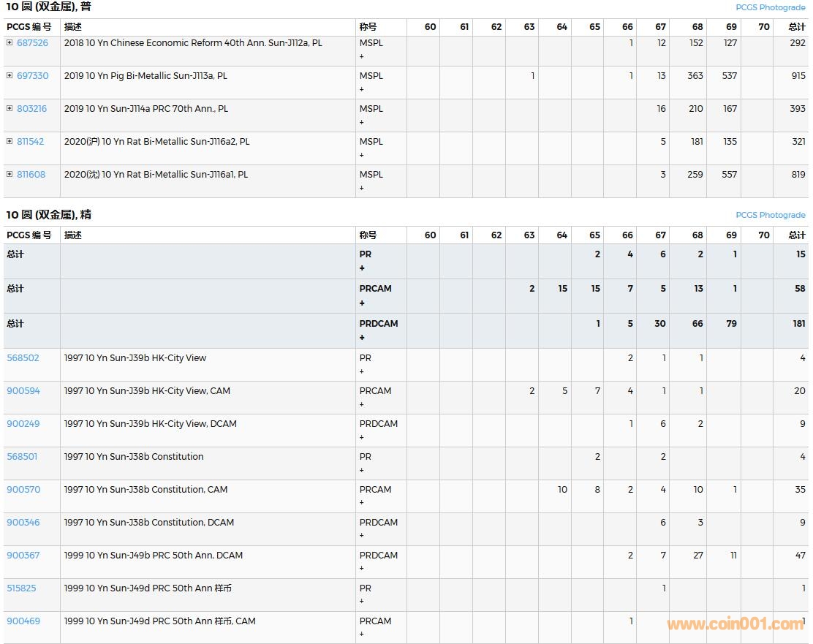This screenshot has height=644, width=813.
Task: Open PCGS Photograde link in the 精 section
Action: tap(770, 215)
